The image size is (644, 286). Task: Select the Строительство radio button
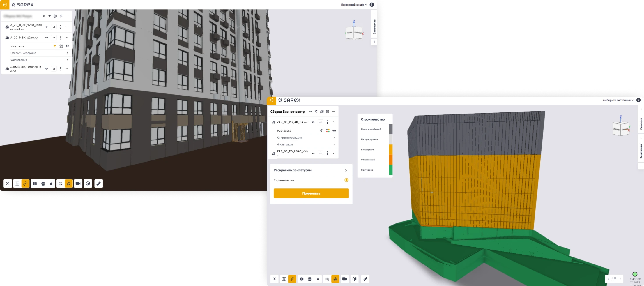(346, 180)
